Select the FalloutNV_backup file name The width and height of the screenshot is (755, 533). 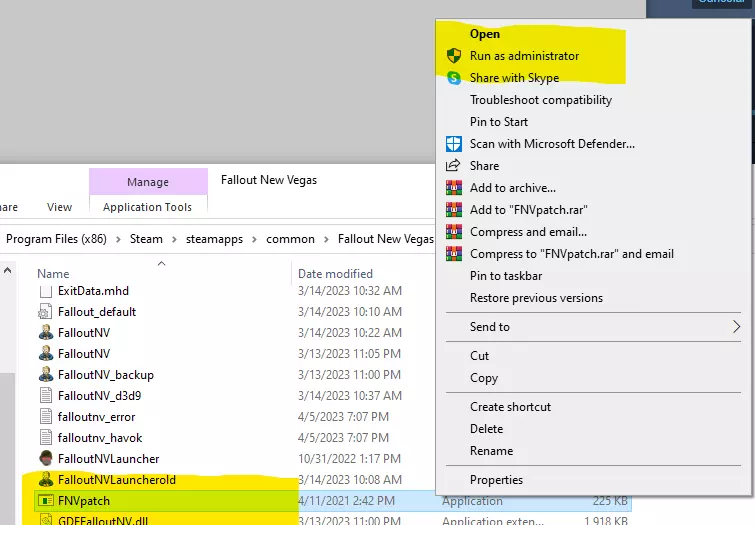[x=106, y=375]
